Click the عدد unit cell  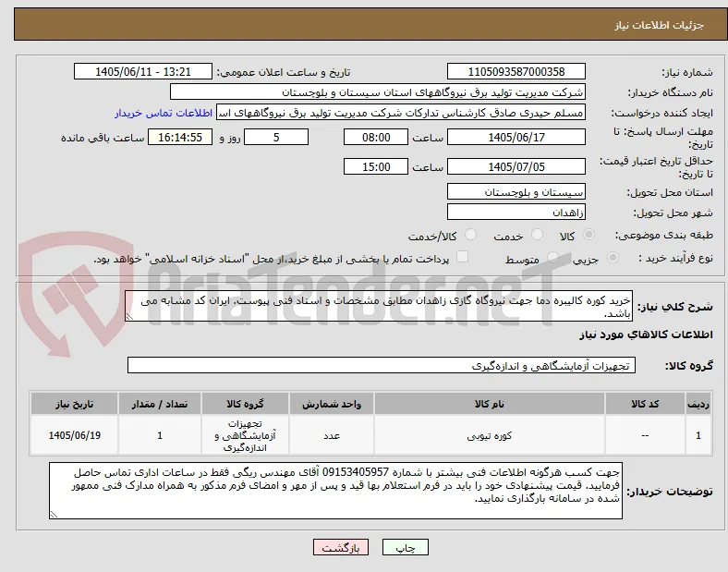click(x=332, y=435)
